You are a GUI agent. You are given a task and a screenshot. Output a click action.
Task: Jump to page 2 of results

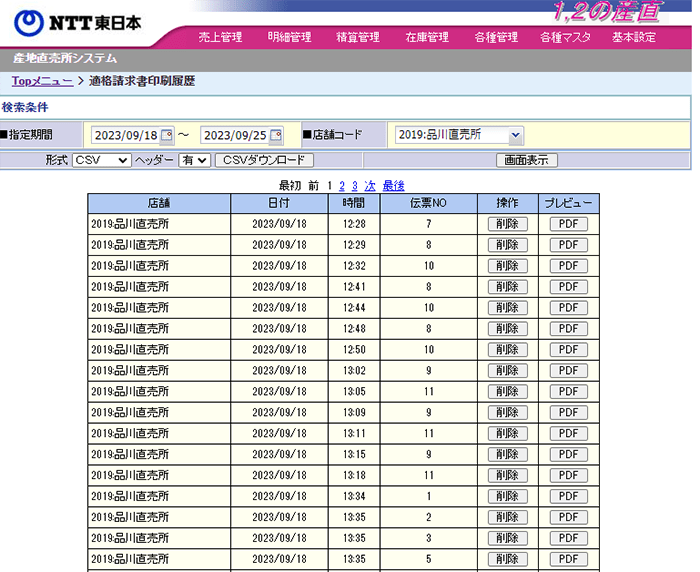tap(342, 186)
